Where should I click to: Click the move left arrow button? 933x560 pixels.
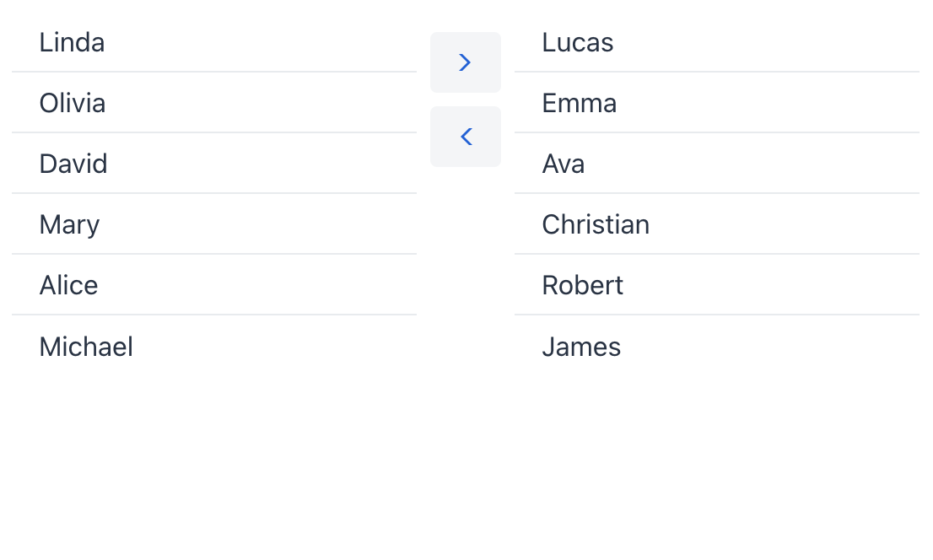pyautogui.click(x=465, y=137)
